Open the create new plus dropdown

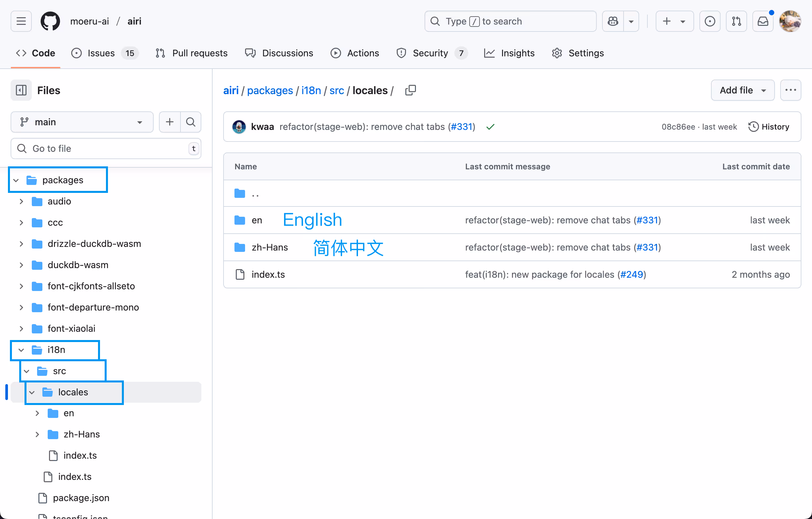(x=675, y=21)
